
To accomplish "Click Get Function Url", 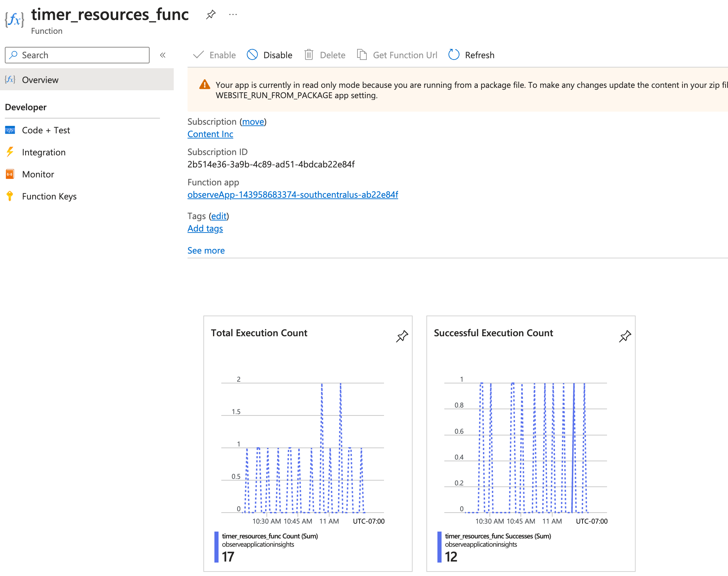I will [x=397, y=55].
